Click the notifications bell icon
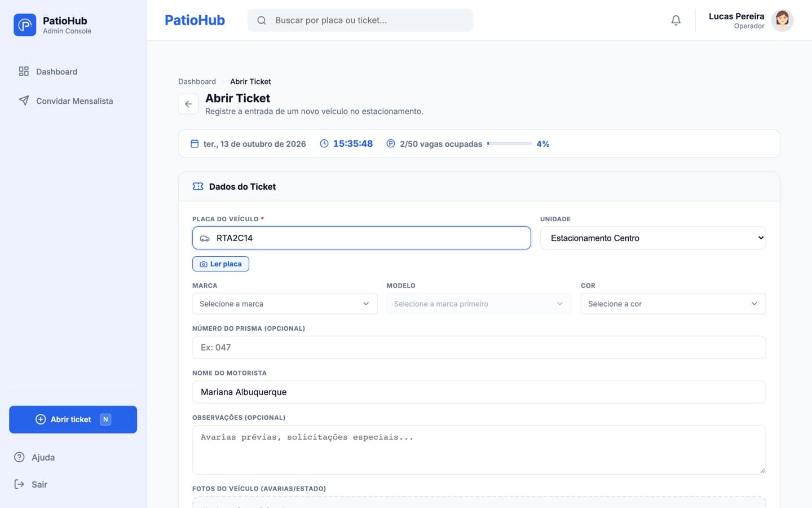 (676, 20)
